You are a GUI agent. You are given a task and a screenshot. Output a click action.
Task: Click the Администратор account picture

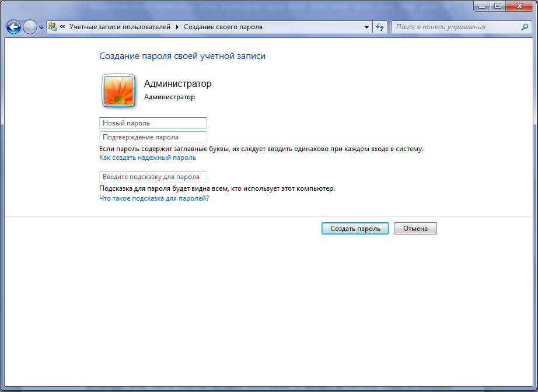118,90
